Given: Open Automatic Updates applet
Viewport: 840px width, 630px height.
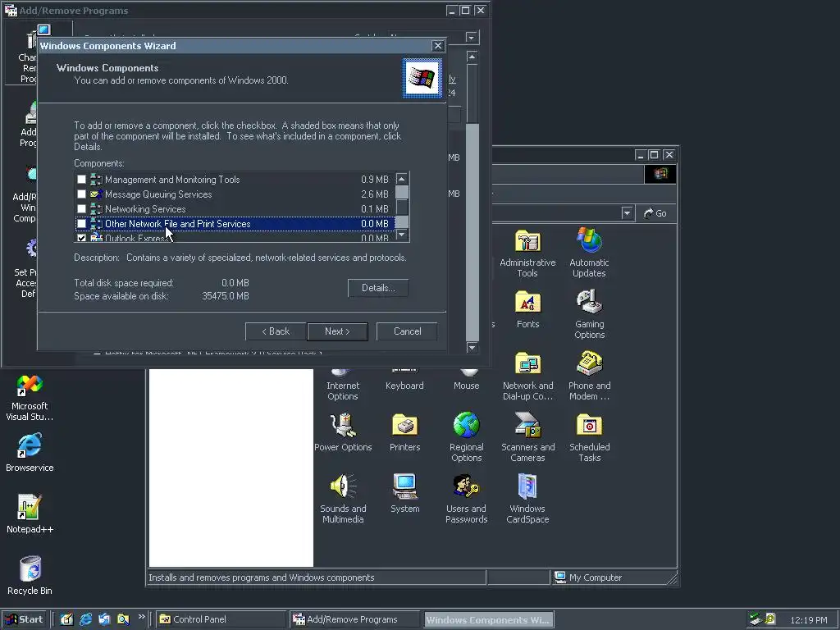Looking at the screenshot, I should [x=589, y=253].
